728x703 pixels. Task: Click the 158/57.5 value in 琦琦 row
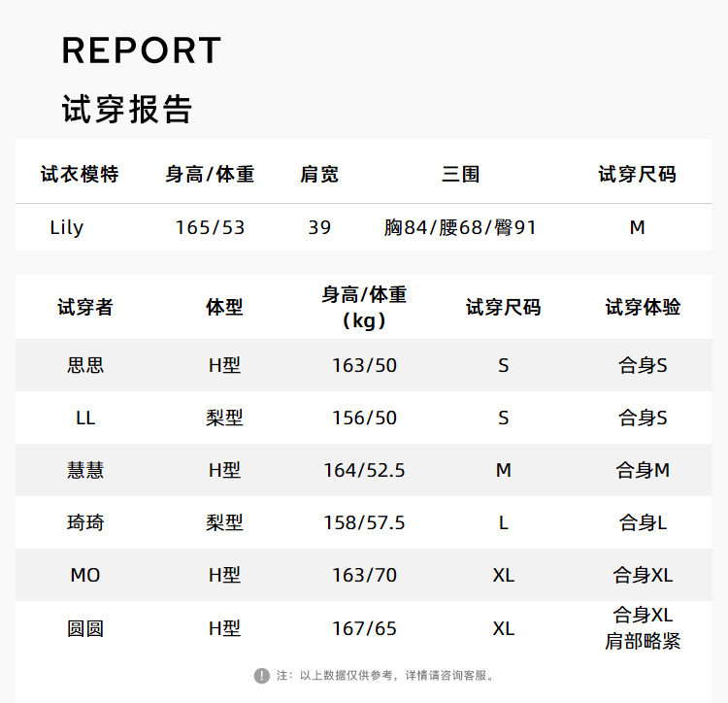(364, 523)
